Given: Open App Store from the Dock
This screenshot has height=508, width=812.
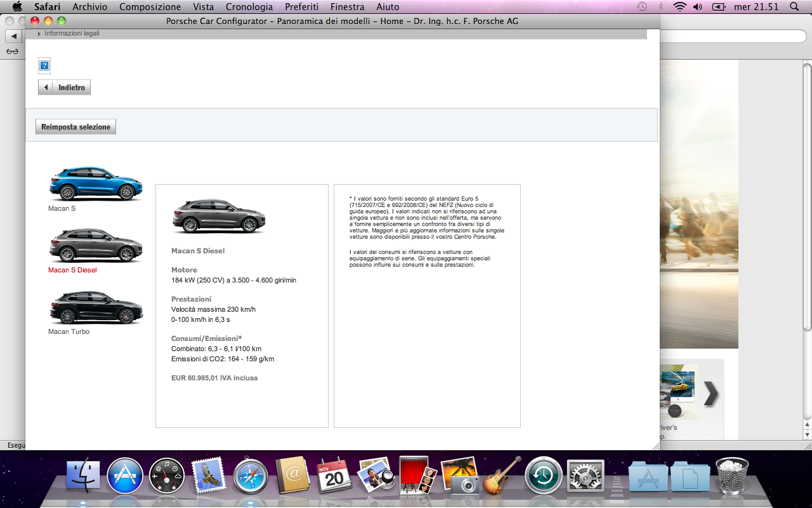Looking at the screenshot, I should pos(125,476).
